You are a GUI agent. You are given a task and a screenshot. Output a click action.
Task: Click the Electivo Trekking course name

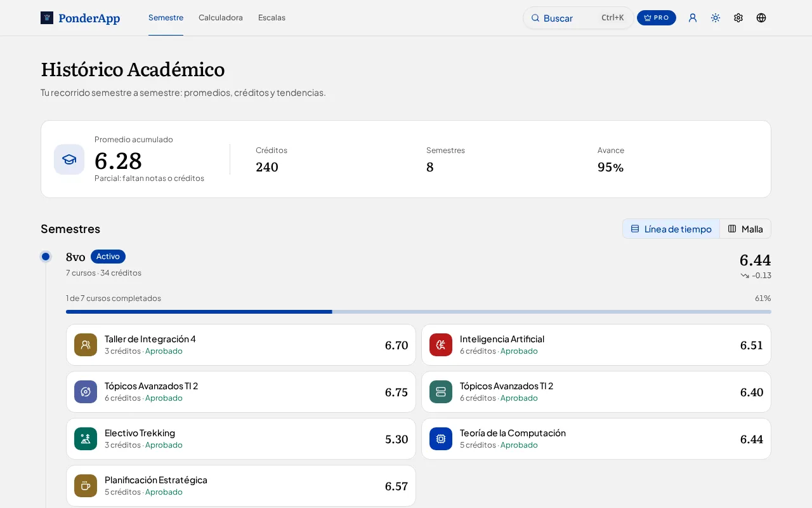[x=140, y=433]
